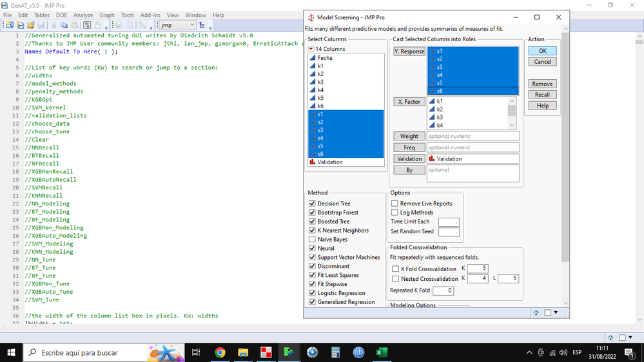Expand the dropdown arrow at dialog bottom right
Image resolution: width=644 pixels, height=362 pixels.
556,313
